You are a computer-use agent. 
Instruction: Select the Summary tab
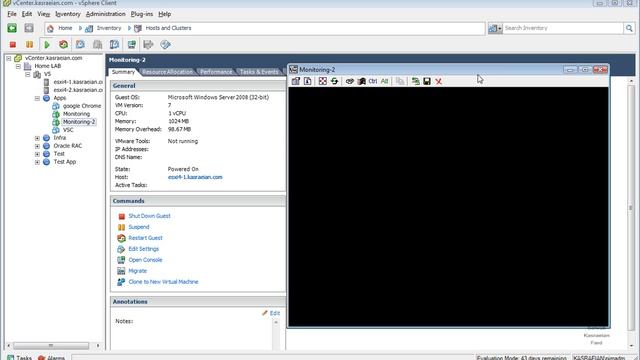pos(123,72)
